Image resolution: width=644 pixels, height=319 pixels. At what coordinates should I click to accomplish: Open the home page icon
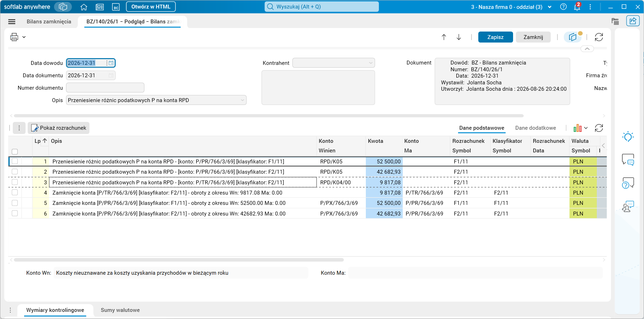click(84, 7)
